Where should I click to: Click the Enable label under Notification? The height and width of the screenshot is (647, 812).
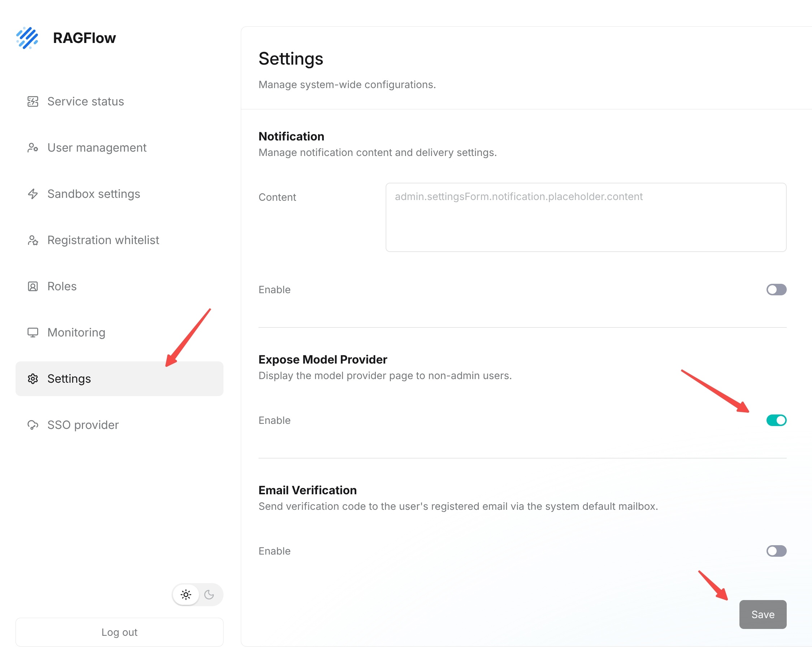[x=274, y=290]
